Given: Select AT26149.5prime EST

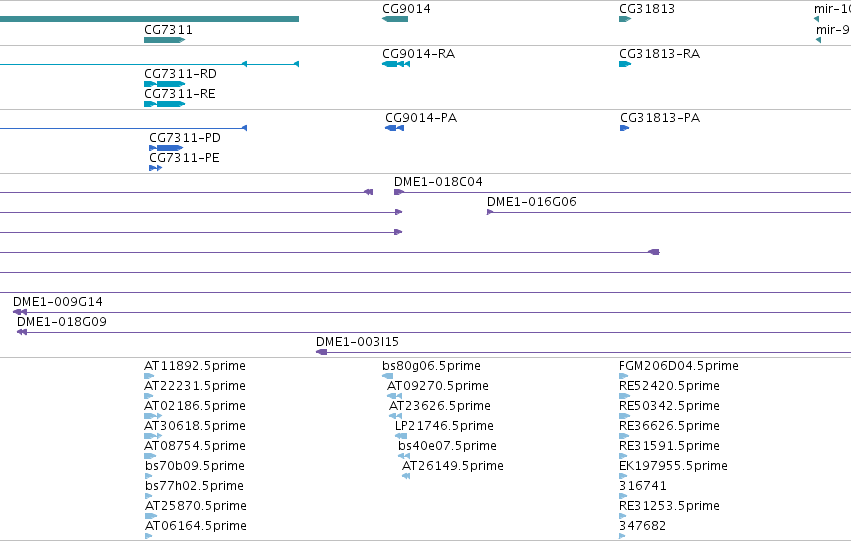Looking at the screenshot, I should (406, 476).
